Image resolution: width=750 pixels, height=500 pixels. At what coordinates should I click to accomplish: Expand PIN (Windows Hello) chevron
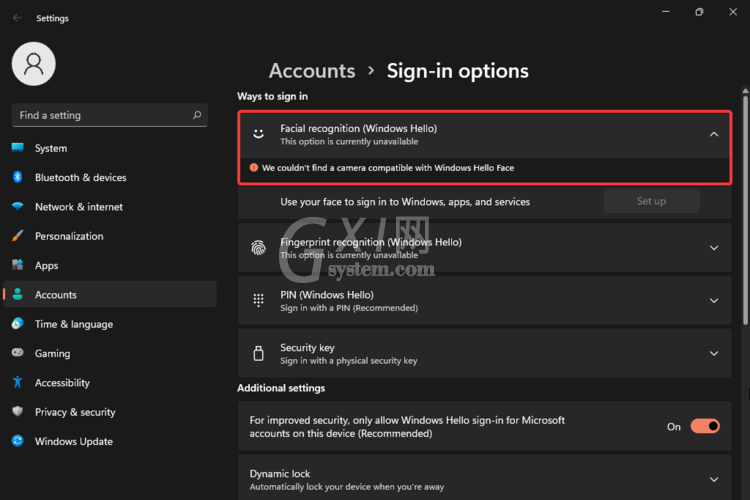[x=714, y=300]
